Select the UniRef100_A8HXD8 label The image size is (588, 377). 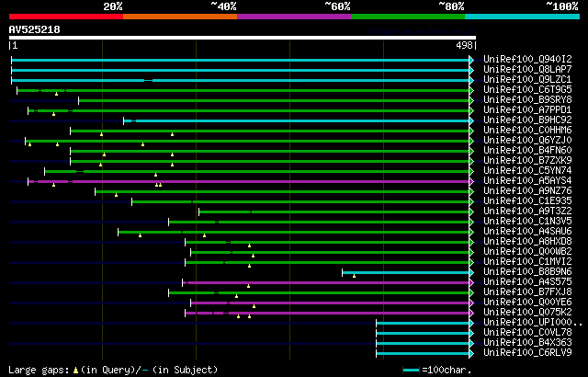[x=527, y=242]
